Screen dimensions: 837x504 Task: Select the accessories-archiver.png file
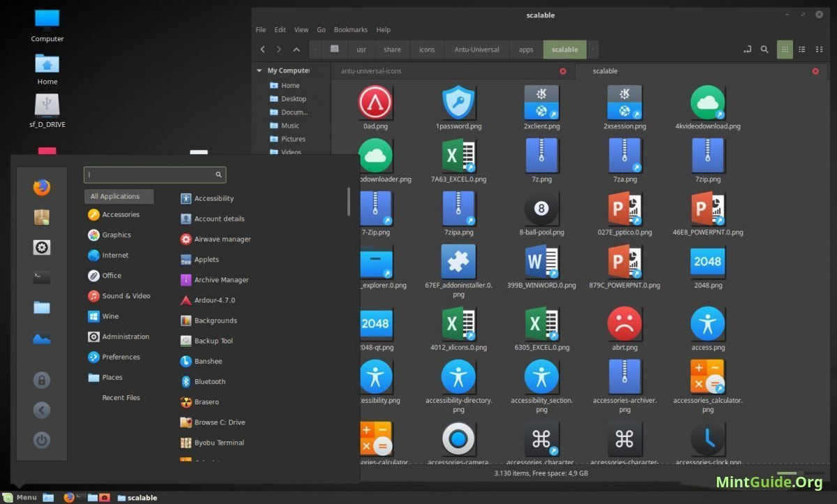(624, 376)
